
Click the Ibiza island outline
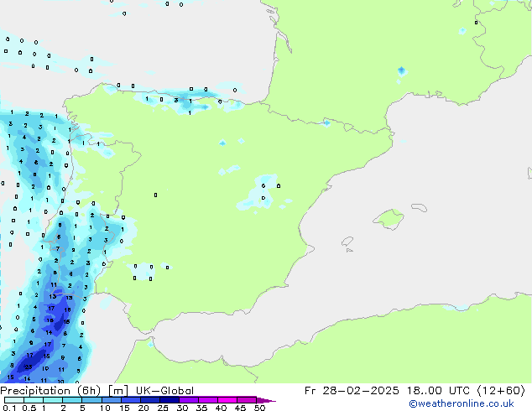[347, 242]
